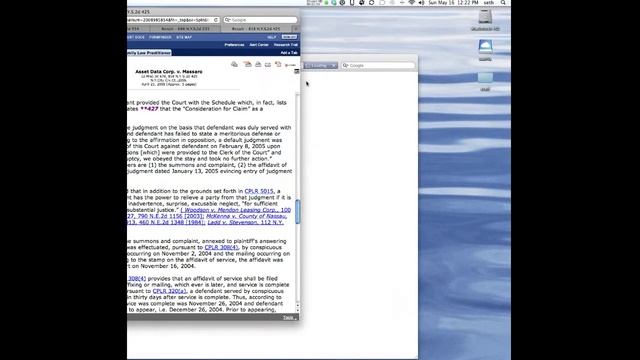Viewport: 640px width, 360px height.
Task: Click the volume icon in menu bar
Action: point(421,2)
